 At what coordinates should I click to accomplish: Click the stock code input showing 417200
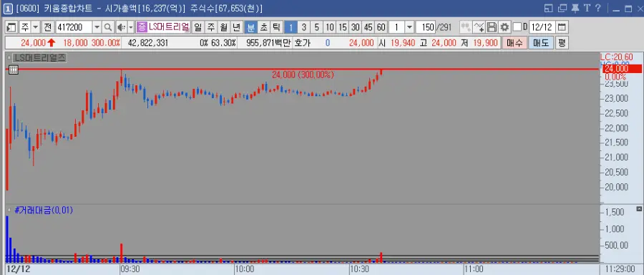pos(74,27)
